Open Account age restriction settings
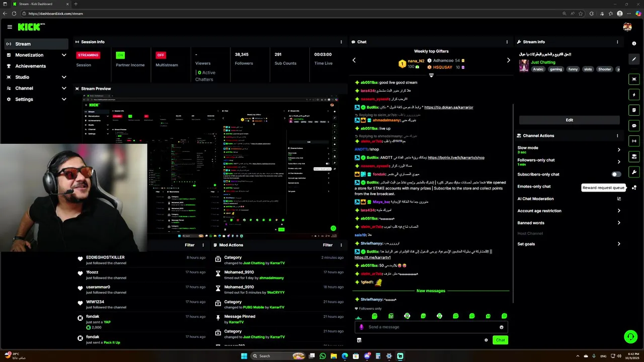This screenshot has height=362, width=644. click(x=569, y=211)
